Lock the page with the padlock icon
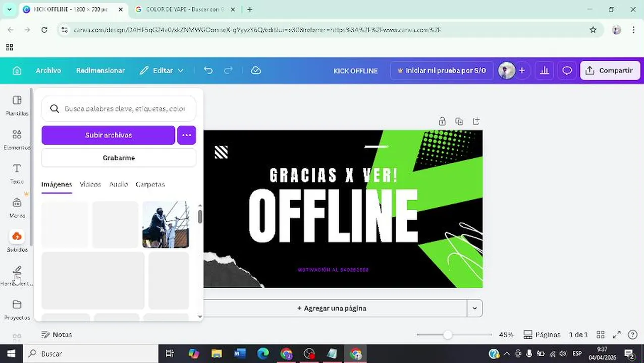This screenshot has width=644, height=363. (x=442, y=122)
